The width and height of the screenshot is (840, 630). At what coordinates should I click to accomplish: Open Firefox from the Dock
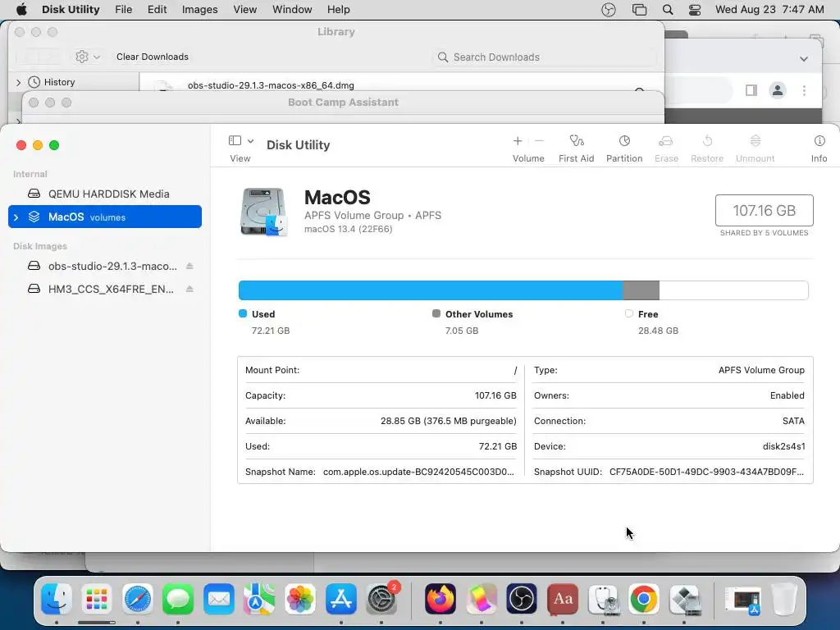(441, 599)
